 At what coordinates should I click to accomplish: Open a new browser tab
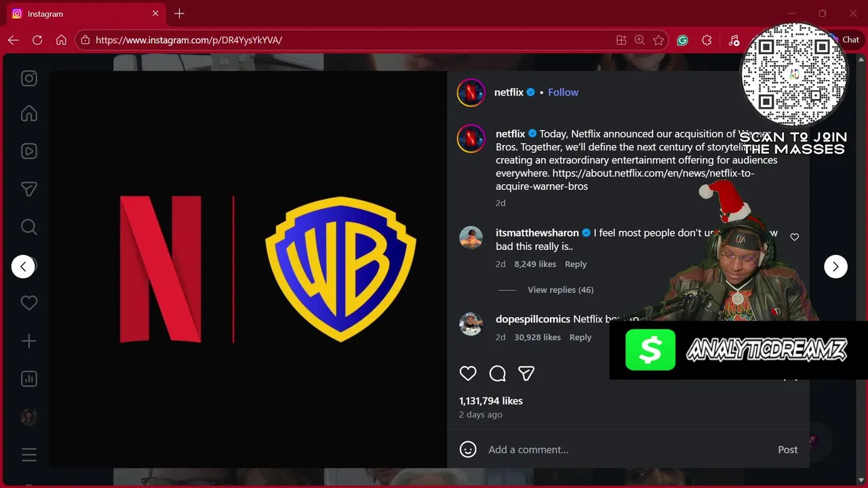tap(179, 14)
